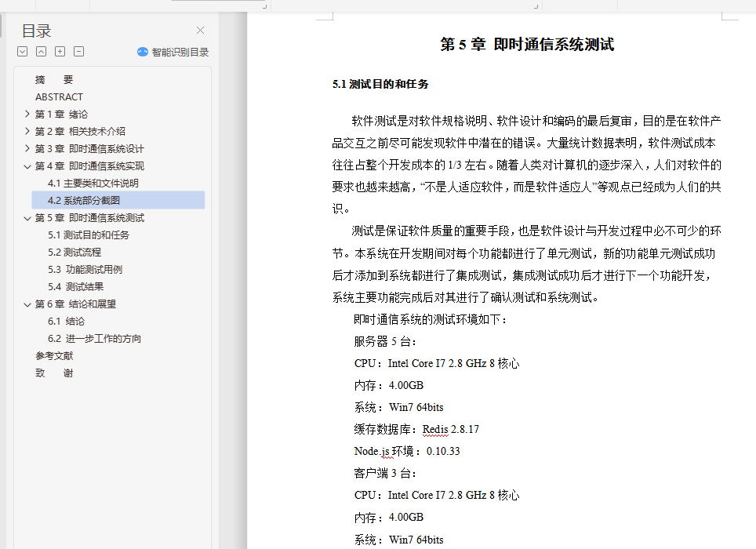Click the line 客户端 3 台

pos(385,474)
